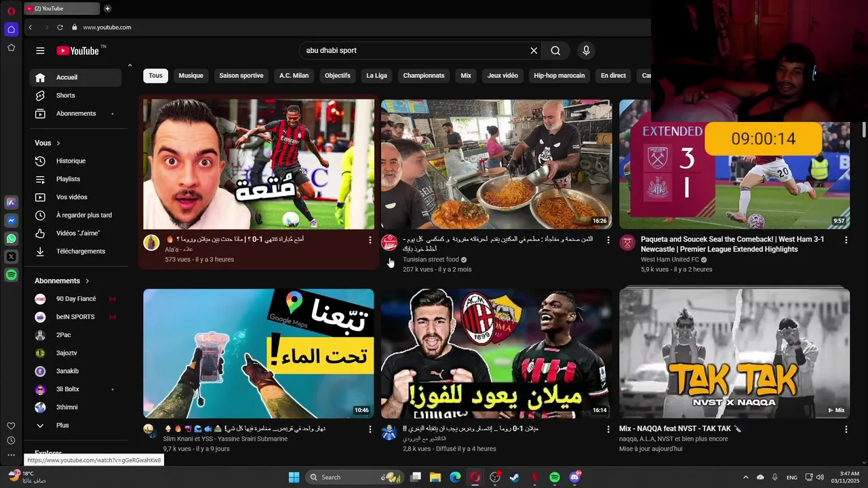Expand the Abonnements section header

pos(62,281)
